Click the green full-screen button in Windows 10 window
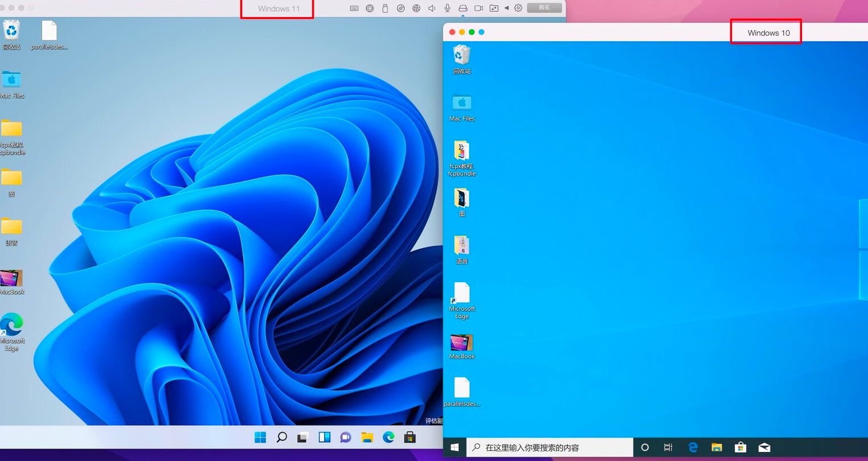Viewport: 868px width, 461px height. [472, 32]
